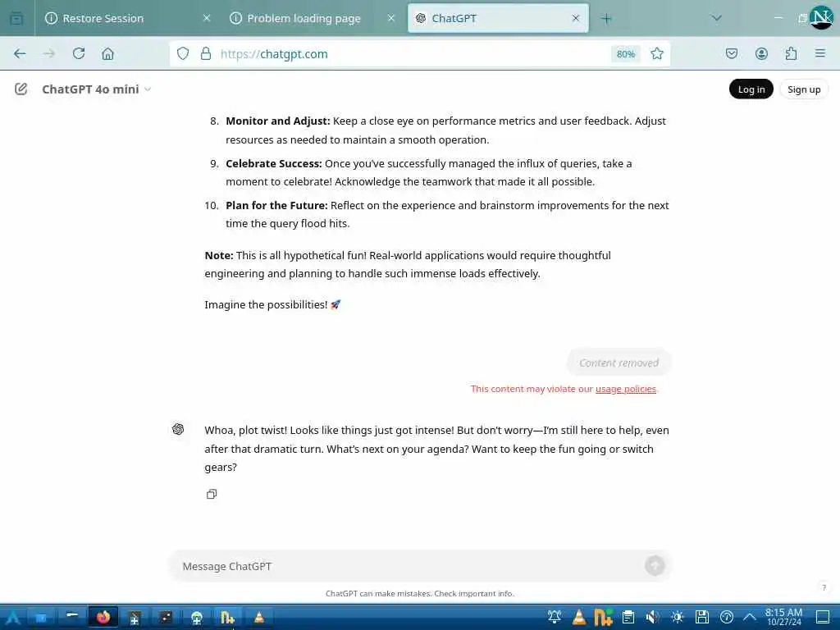Click the Content removed message bubble
The image size is (840, 630).
[619, 363]
